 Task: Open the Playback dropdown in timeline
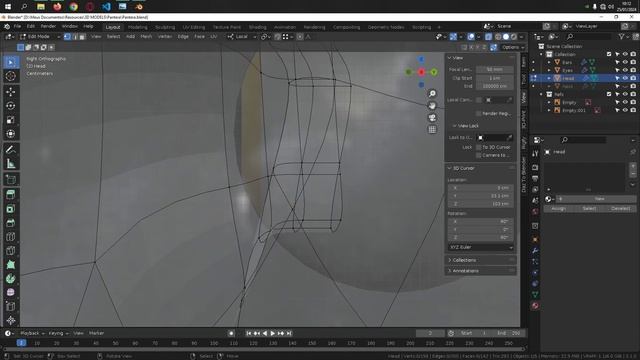(x=32, y=333)
